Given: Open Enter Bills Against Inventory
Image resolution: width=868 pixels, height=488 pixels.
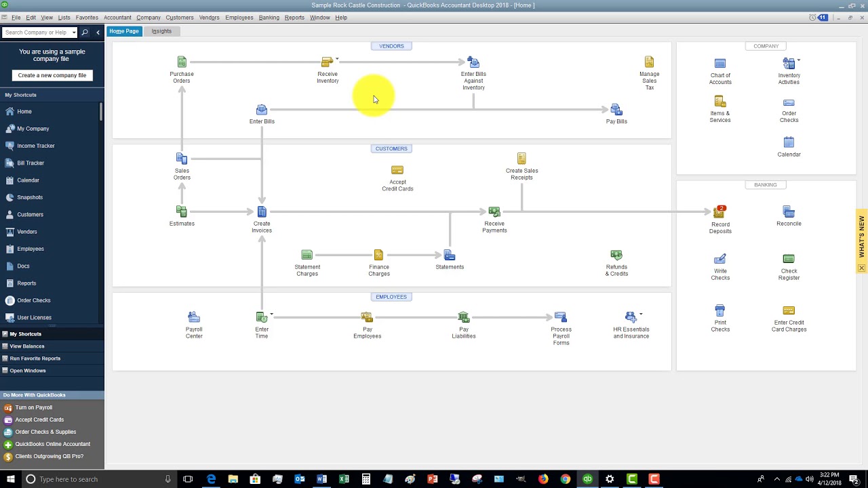Looking at the screenshot, I should tap(473, 62).
